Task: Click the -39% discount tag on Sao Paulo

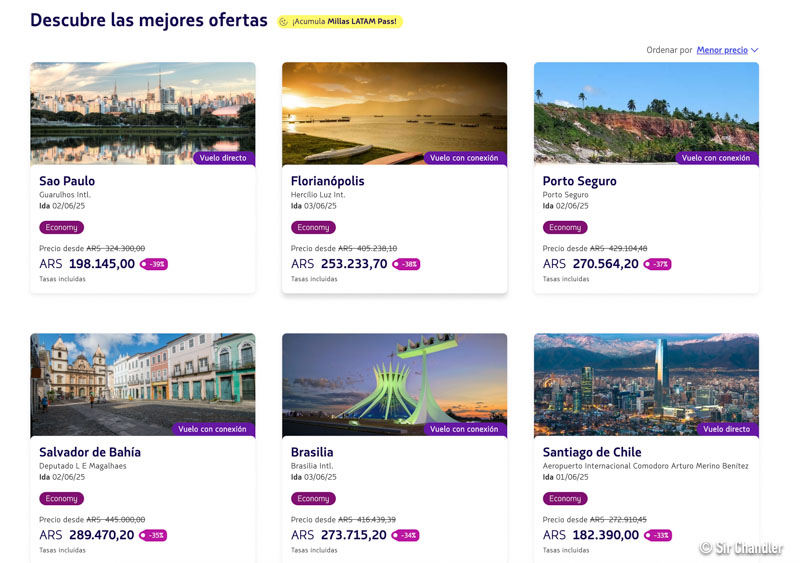Action: [x=154, y=265]
